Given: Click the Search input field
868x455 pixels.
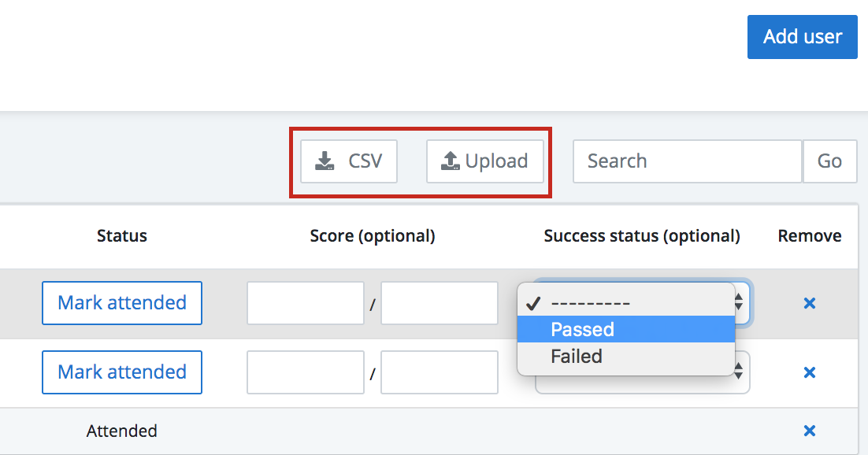Looking at the screenshot, I should click(687, 161).
